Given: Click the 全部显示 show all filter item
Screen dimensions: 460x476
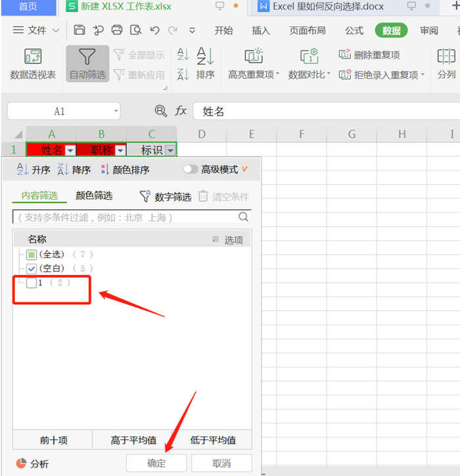Looking at the screenshot, I should pyautogui.click(x=139, y=55).
